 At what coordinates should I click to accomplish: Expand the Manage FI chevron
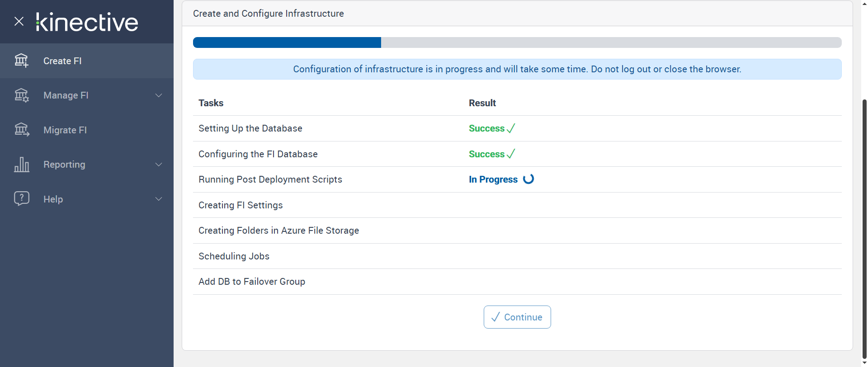pos(159,95)
